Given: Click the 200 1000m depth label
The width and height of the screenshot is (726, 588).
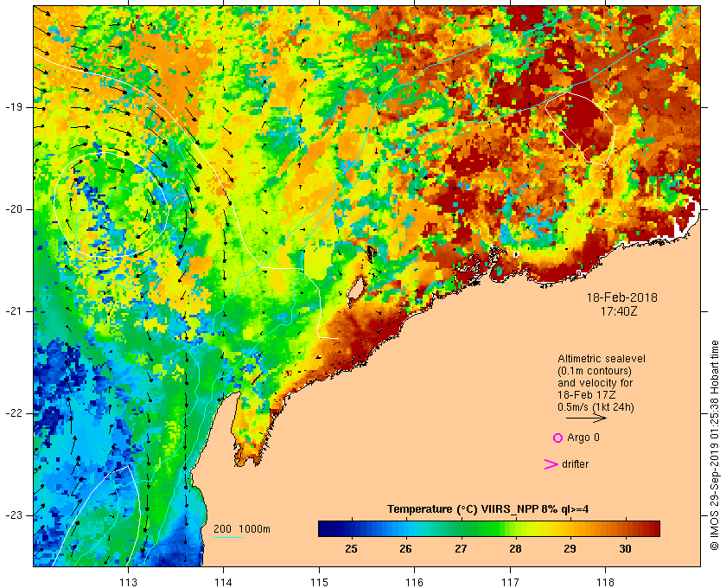Looking at the screenshot, I should 242,529.
